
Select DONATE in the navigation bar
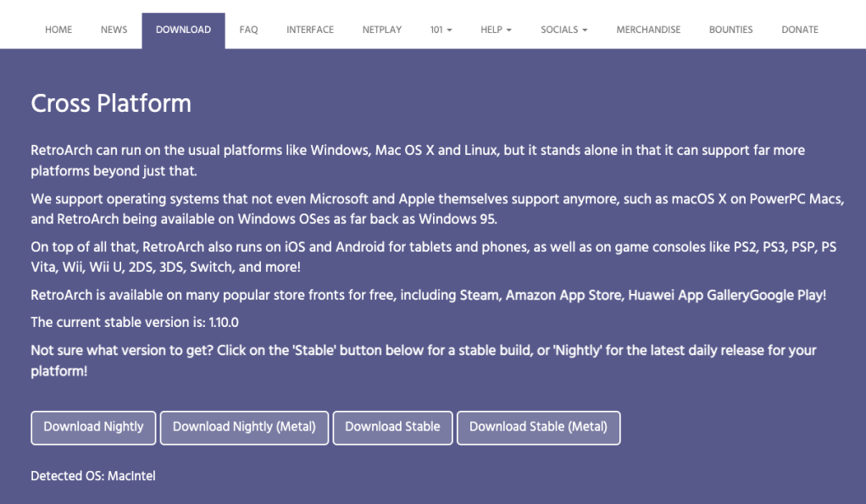coord(799,30)
